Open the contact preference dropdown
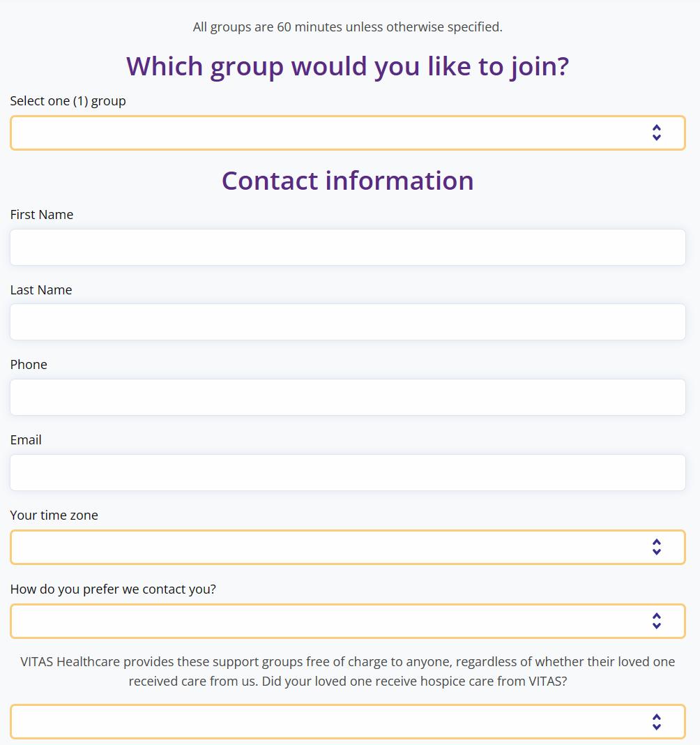 [x=328, y=622]
